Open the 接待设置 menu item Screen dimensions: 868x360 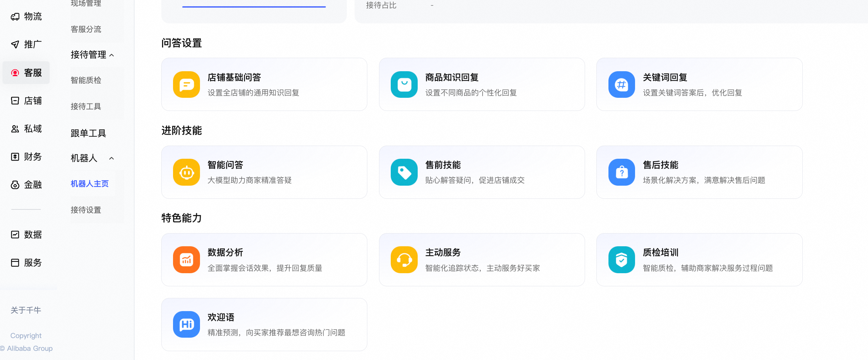click(x=86, y=210)
